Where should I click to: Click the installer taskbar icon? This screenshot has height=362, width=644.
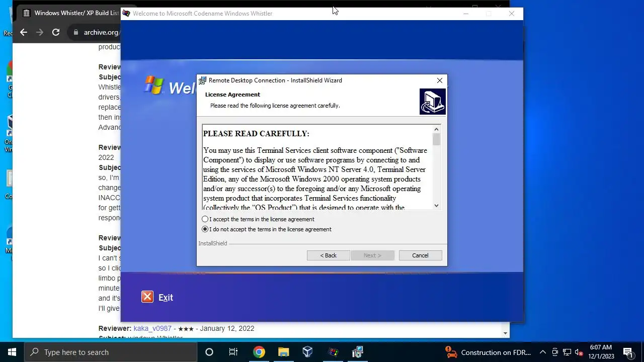tap(358, 352)
